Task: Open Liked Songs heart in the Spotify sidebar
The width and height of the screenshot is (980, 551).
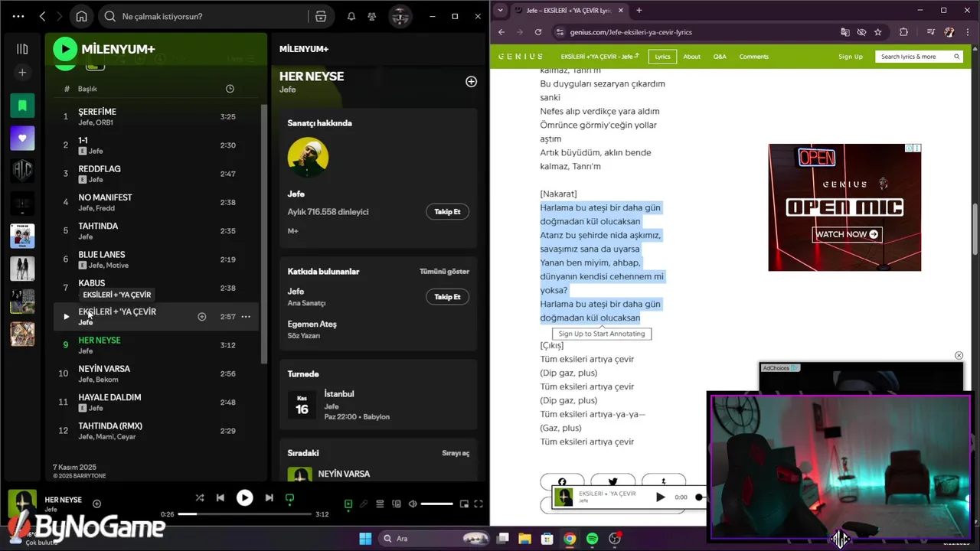Action: pos(22,139)
